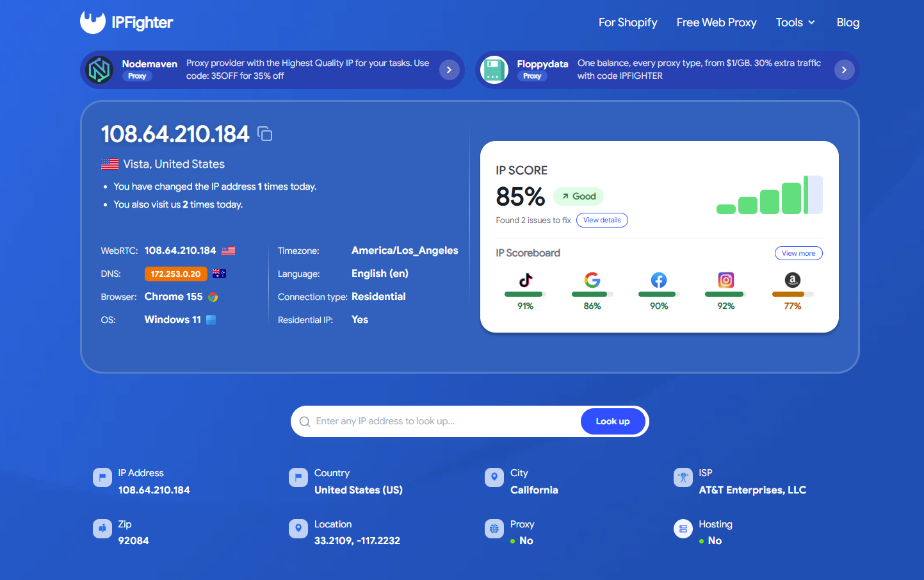This screenshot has width=924, height=580.
Task: Click the Chrome browser icon
Action: [213, 297]
